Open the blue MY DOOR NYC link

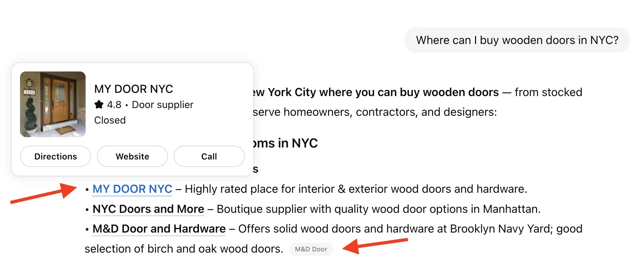132,189
